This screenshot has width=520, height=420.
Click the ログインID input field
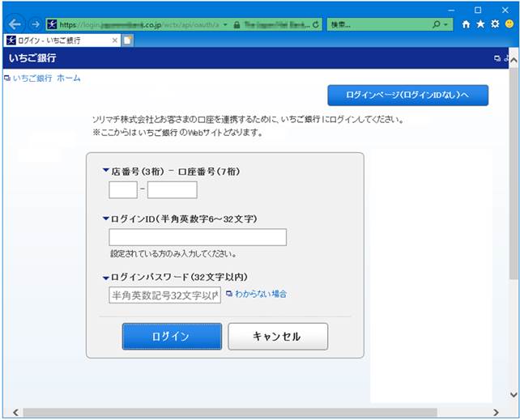[x=198, y=237]
